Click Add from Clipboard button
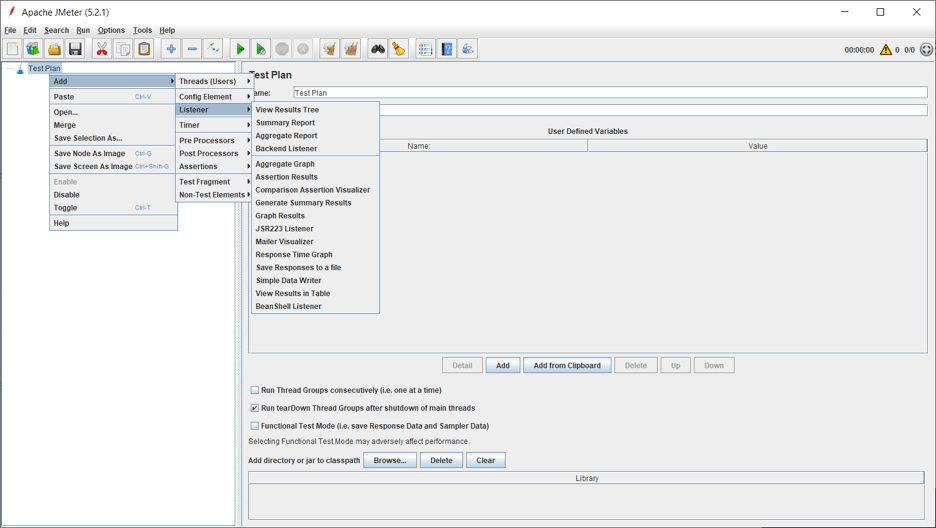This screenshot has width=936, height=528. [567, 366]
